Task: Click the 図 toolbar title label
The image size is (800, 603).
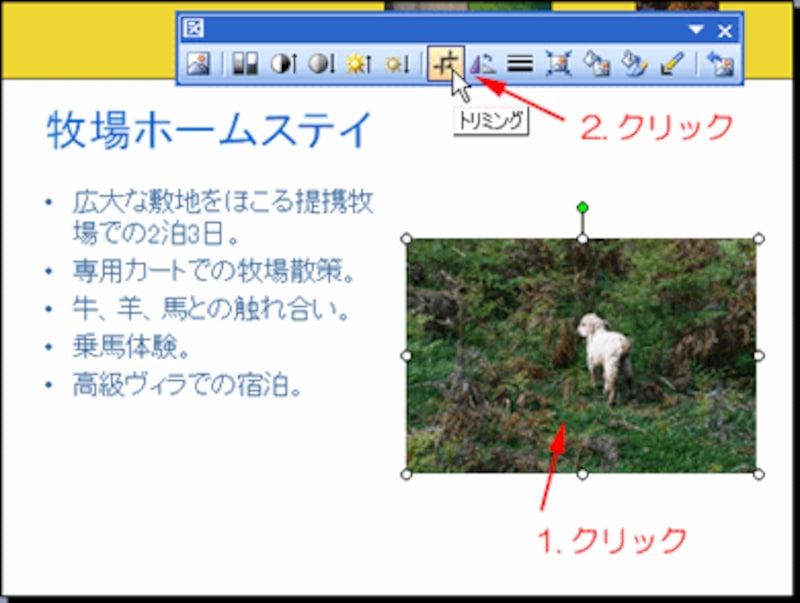Action: click(194, 29)
